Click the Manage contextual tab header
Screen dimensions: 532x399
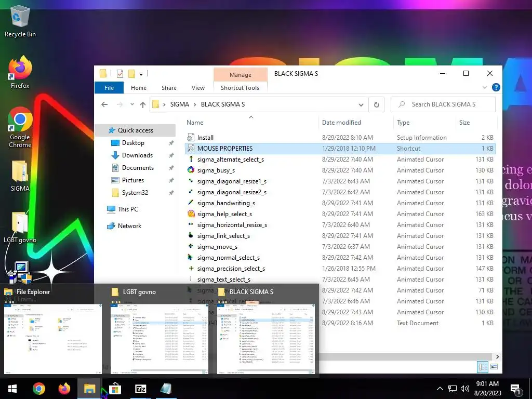point(240,75)
